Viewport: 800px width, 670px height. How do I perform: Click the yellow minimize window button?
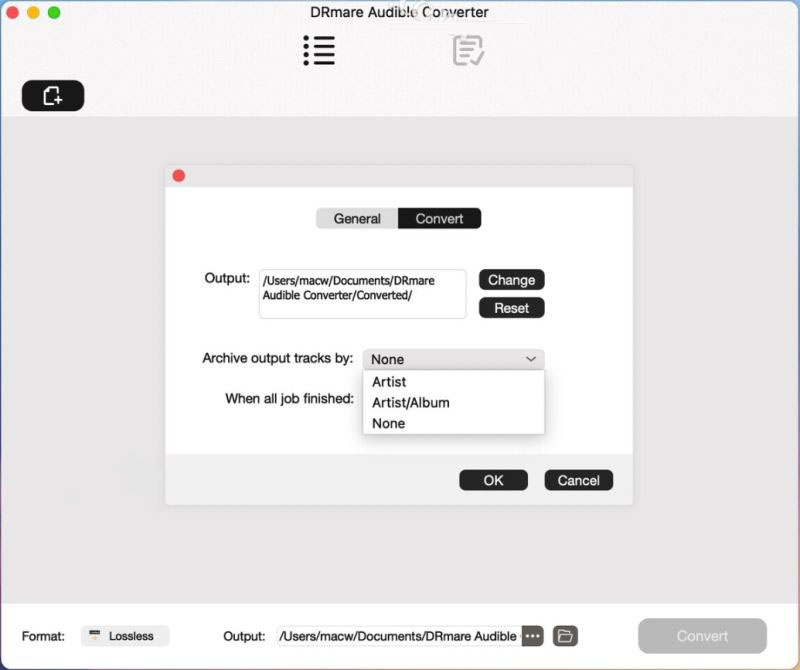pyautogui.click(x=33, y=13)
